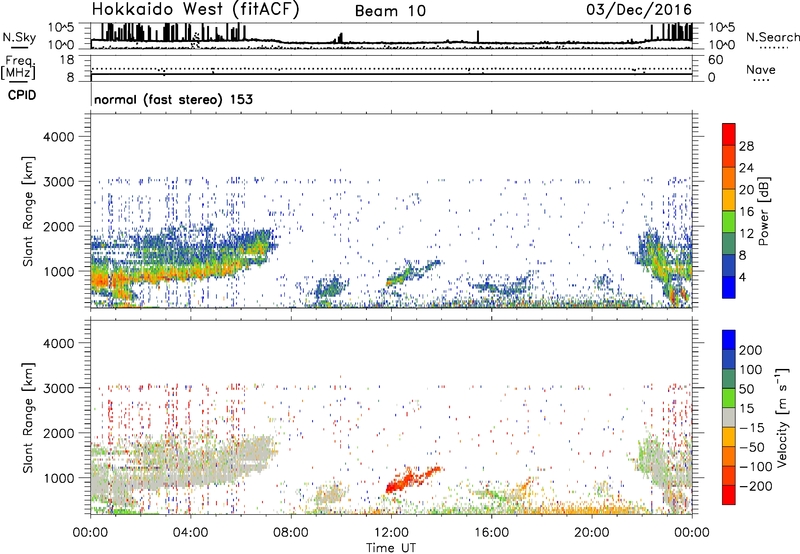
Task: Click the Velocity [m s-1] colorbar label
Action: pyautogui.click(x=782, y=417)
